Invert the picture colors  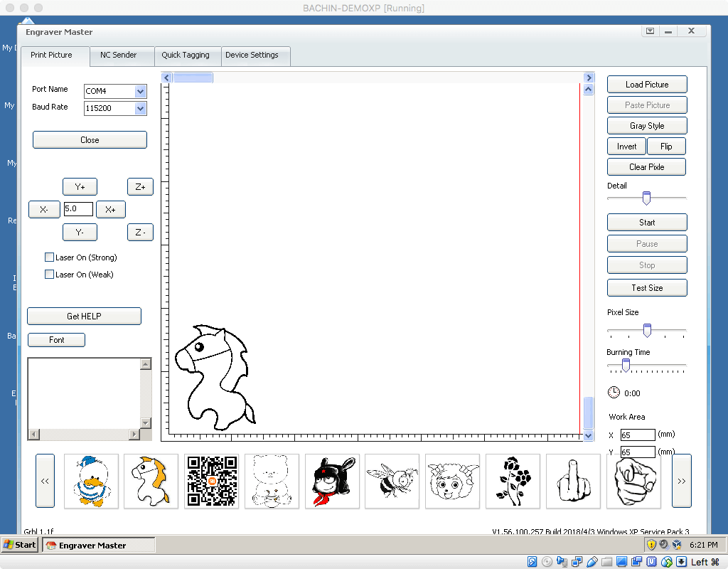coord(626,147)
